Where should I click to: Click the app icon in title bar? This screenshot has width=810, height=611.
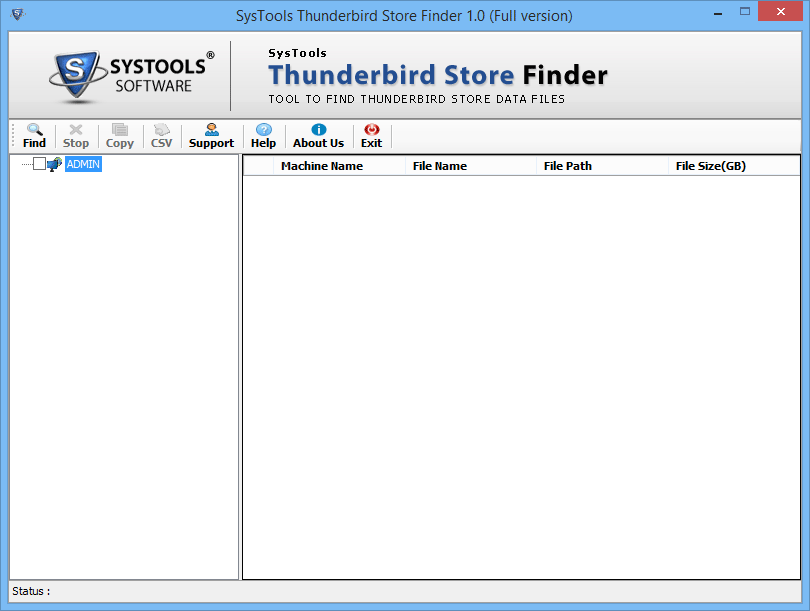(18, 14)
